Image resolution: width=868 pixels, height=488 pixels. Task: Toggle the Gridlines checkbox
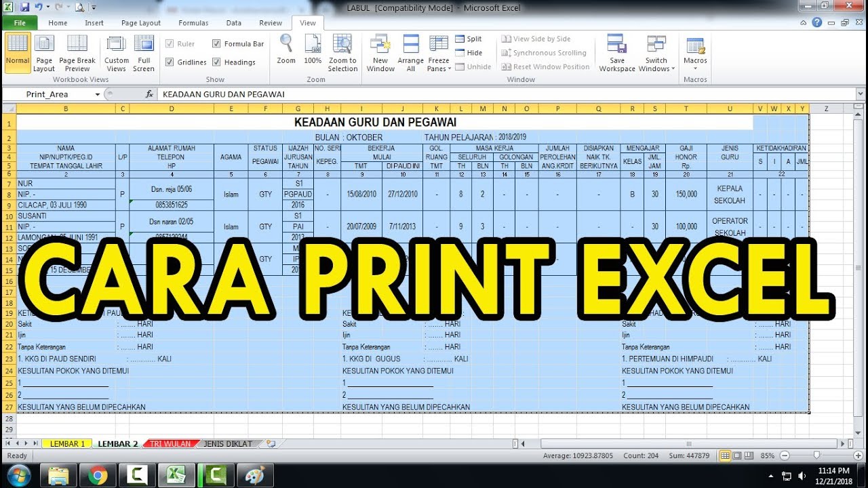pos(170,62)
